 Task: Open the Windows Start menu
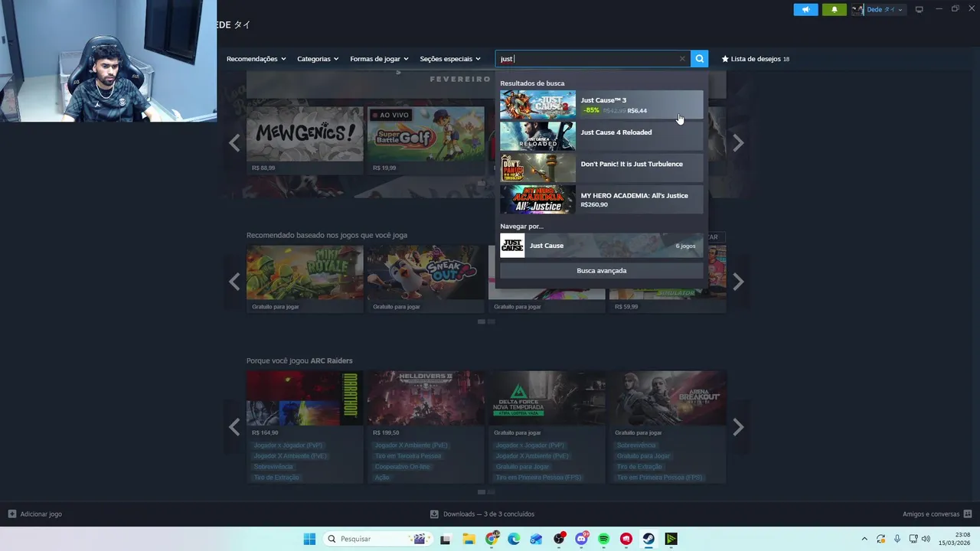tap(309, 539)
